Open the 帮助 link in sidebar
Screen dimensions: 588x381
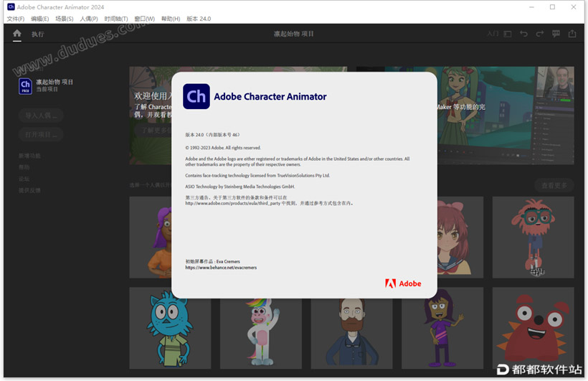(x=24, y=167)
